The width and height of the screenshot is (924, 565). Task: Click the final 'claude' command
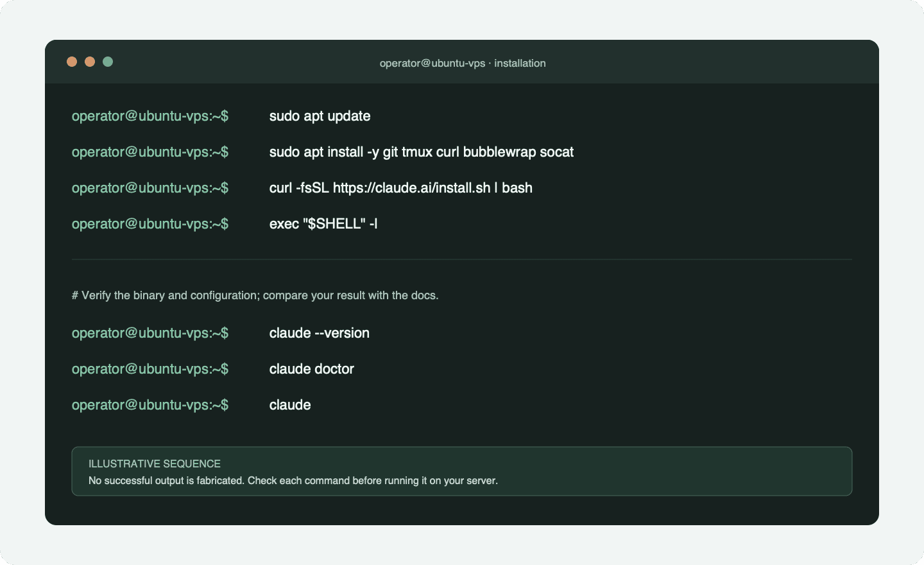click(x=290, y=405)
